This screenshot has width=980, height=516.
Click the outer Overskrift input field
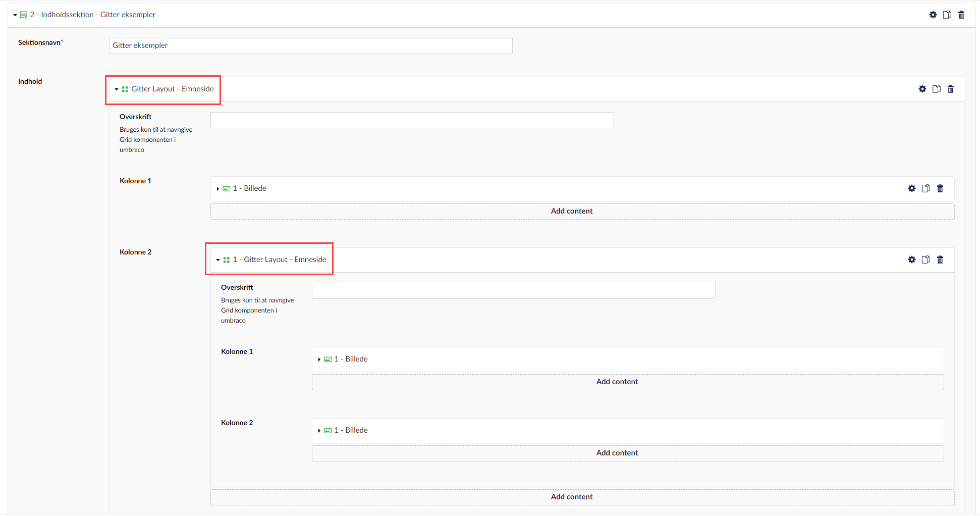point(412,120)
